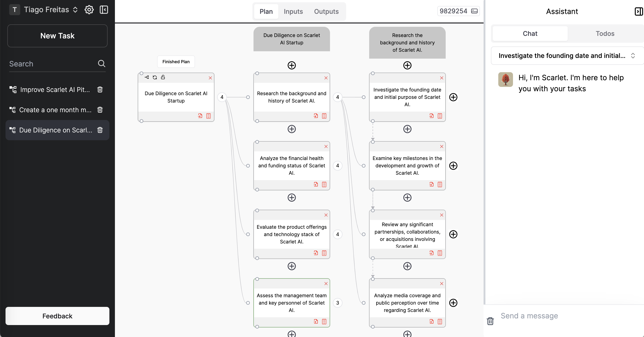Viewport: 644px width, 337px height.
Task: Clear chat with the trash icon beside message box
Action: (x=490, y=321)
